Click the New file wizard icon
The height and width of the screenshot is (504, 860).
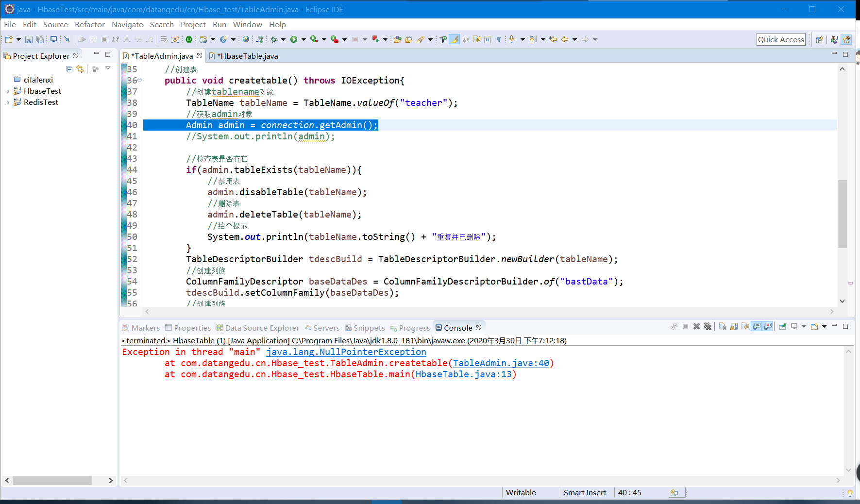pos(8,39)
